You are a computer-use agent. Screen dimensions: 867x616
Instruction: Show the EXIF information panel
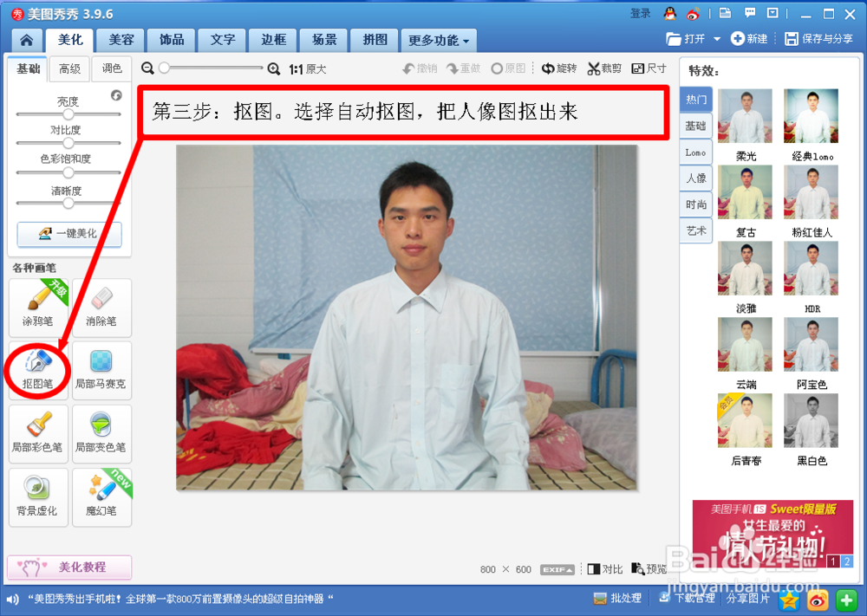tap(557, 569)
